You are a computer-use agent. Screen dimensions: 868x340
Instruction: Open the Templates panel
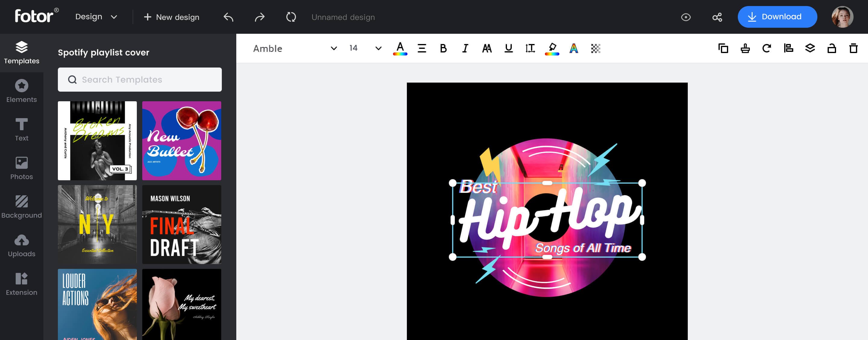point(22,52)
